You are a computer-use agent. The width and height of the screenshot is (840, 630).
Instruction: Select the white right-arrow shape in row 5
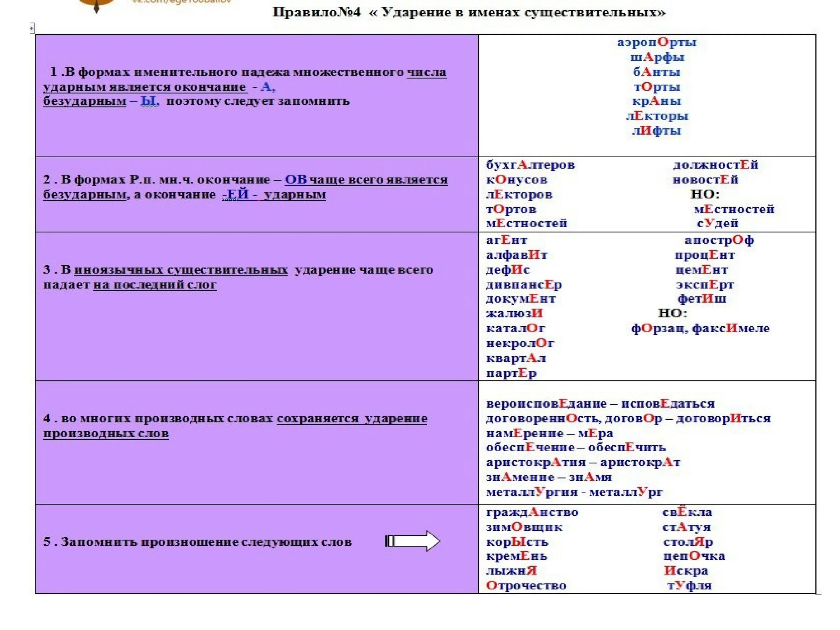pos(413,541)
